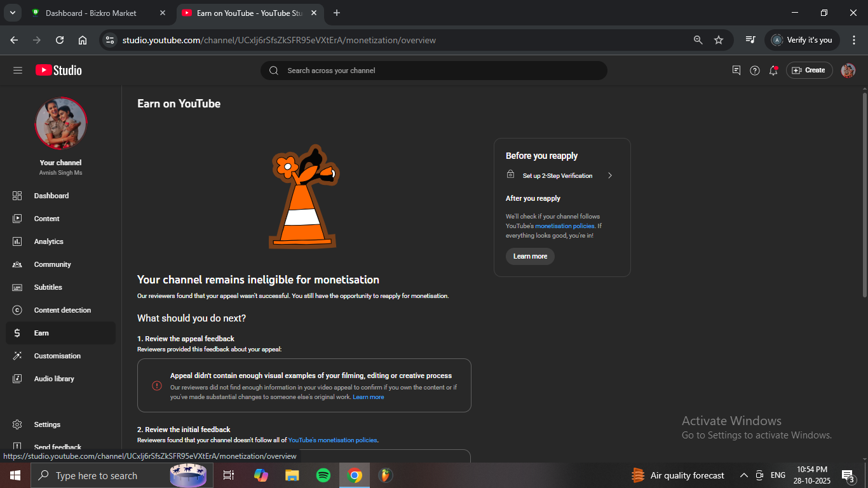Reload the page using the refresh icon
868x488 pixels.
pyautogui.click(x=60, y=40)
